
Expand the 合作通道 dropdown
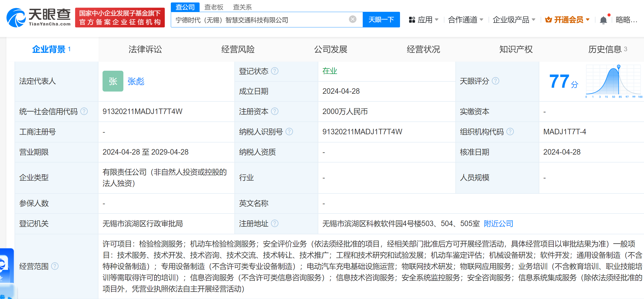(x=466, y=19)
